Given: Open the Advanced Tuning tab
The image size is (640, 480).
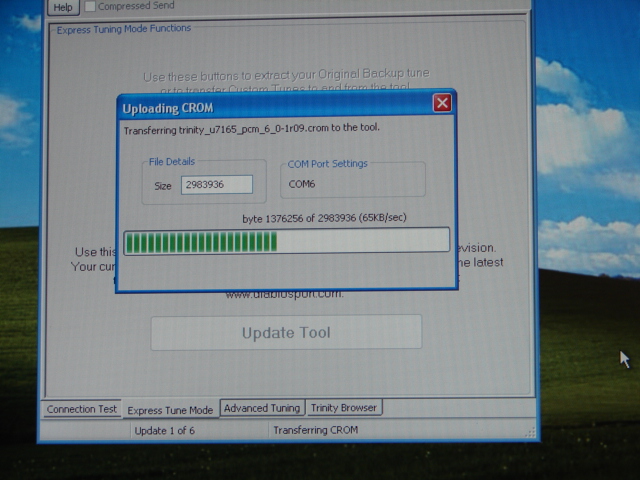Looking at the screenshot, I should (261, 408).
